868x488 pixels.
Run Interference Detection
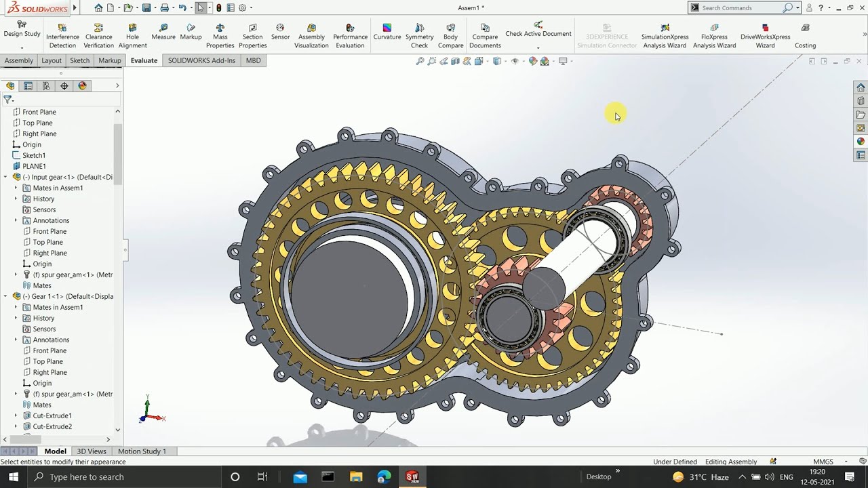62,36
